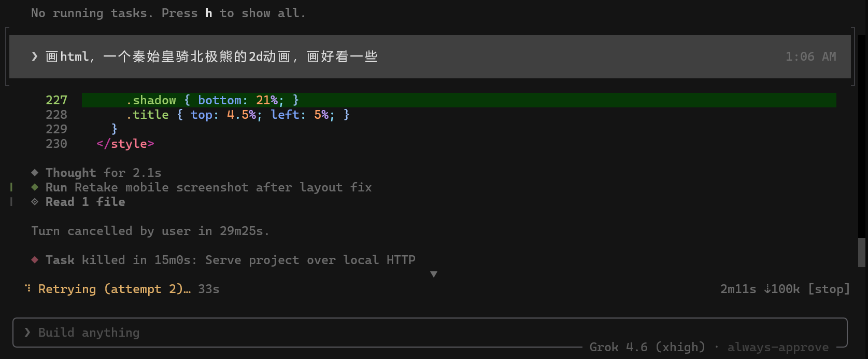Click the diamond icon beside Thought for 2.1s
This screenshot has height=359, width=868.
tap(35, 172)
